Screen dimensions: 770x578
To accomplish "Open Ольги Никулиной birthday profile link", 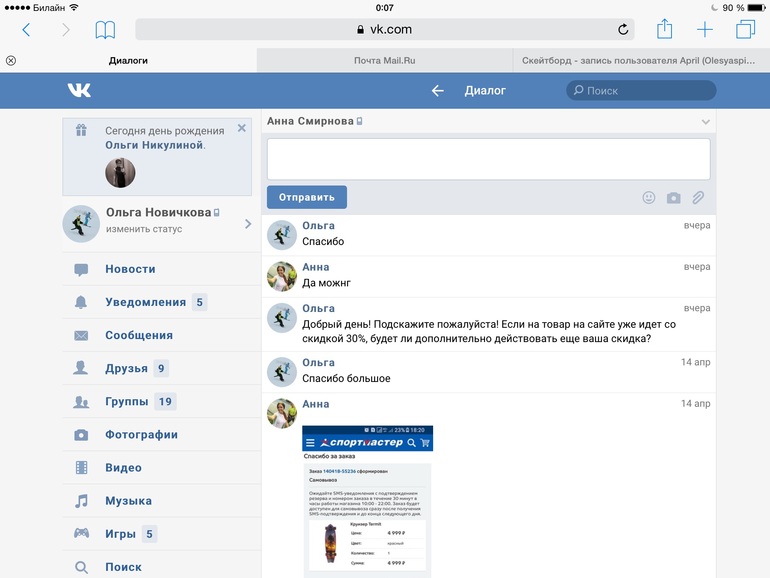I will coord(154,145).
